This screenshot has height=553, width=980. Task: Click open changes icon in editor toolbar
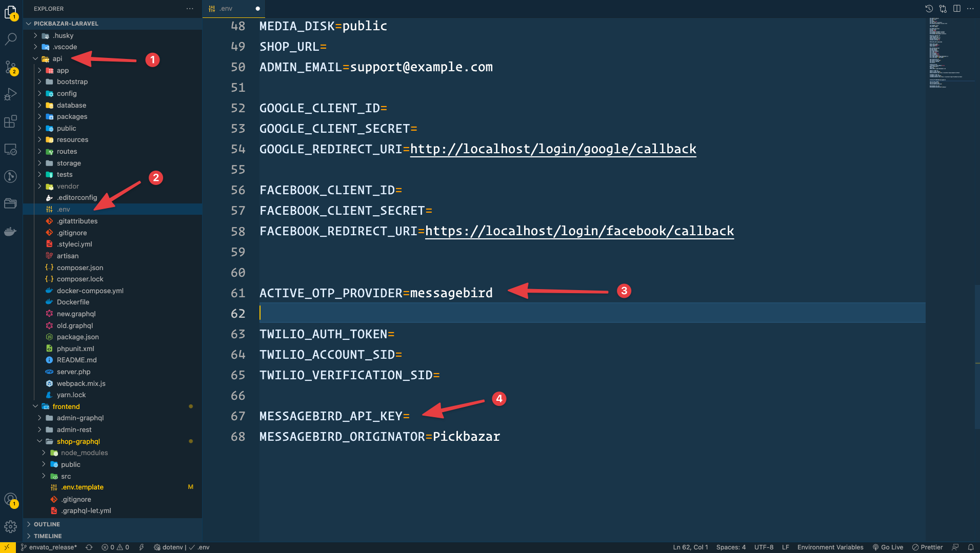(943, 9)
